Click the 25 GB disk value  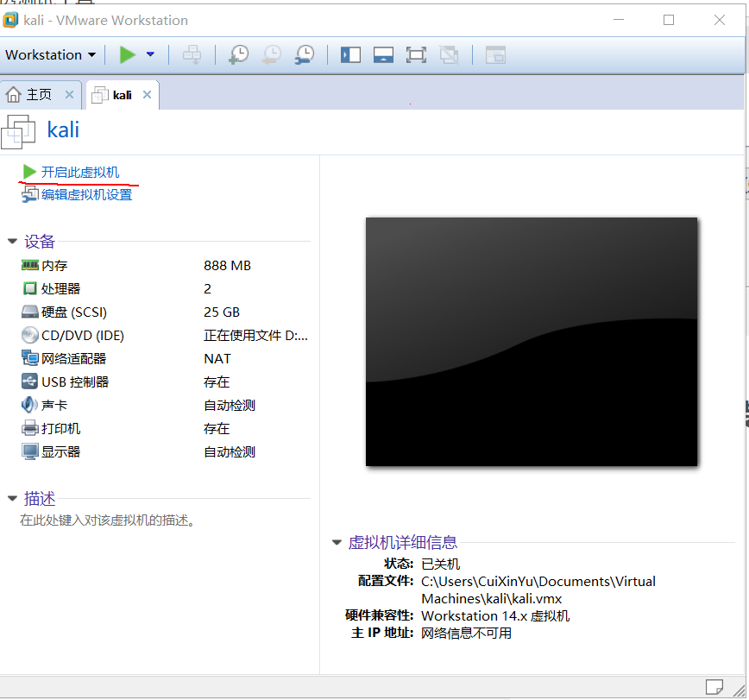[222, 312]
